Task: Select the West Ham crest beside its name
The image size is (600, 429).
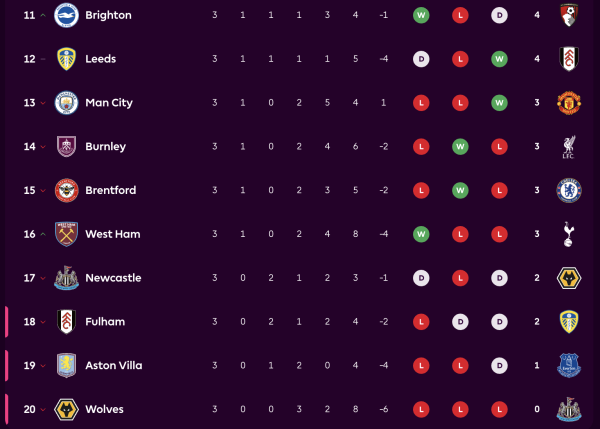Action: point(67,234)
